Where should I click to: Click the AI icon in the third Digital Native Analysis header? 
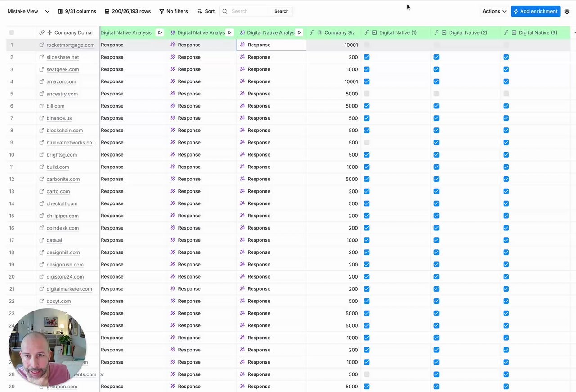click(x=243, y=32)
